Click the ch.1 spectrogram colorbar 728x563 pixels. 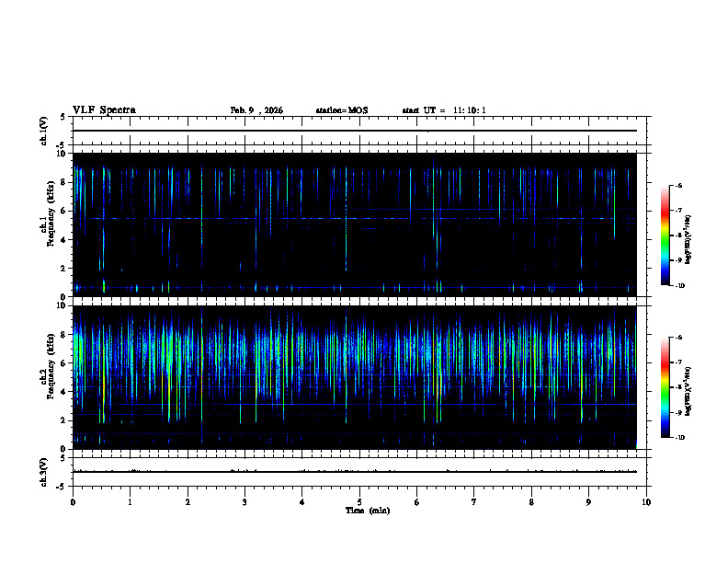(x=665, y=236)
